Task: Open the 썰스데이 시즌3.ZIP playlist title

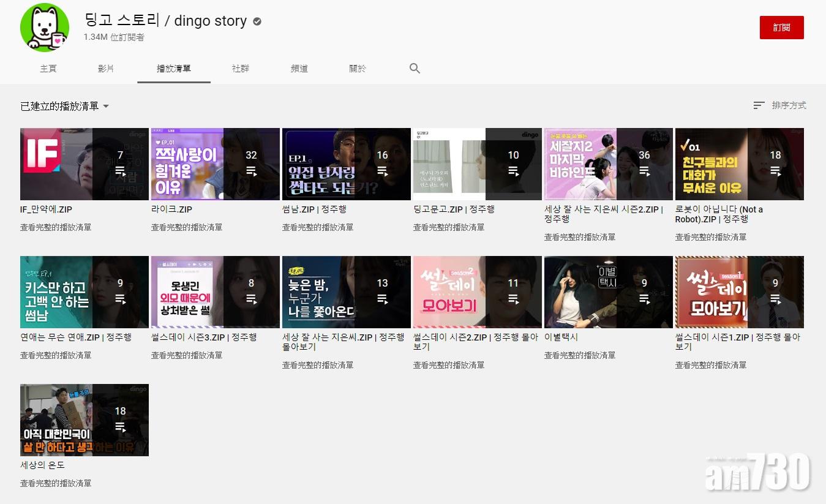Action: point(203,337)
